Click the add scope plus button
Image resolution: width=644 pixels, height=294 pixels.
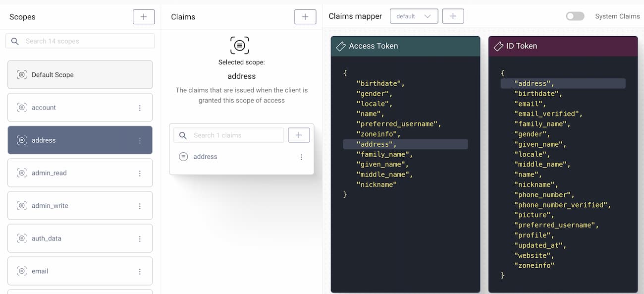click(x=143, y=17)
